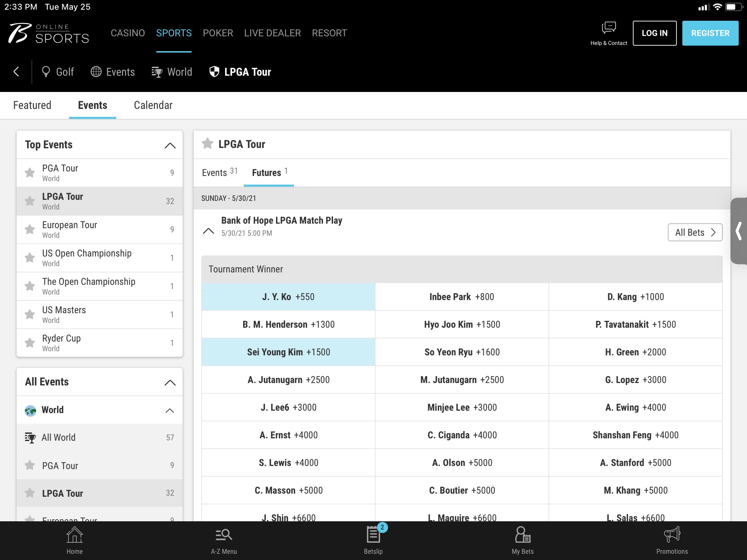This screenshot has height=560, width=747.
Task: Open LPGA Tour Events 31 tab
Action: click(220, 172)
